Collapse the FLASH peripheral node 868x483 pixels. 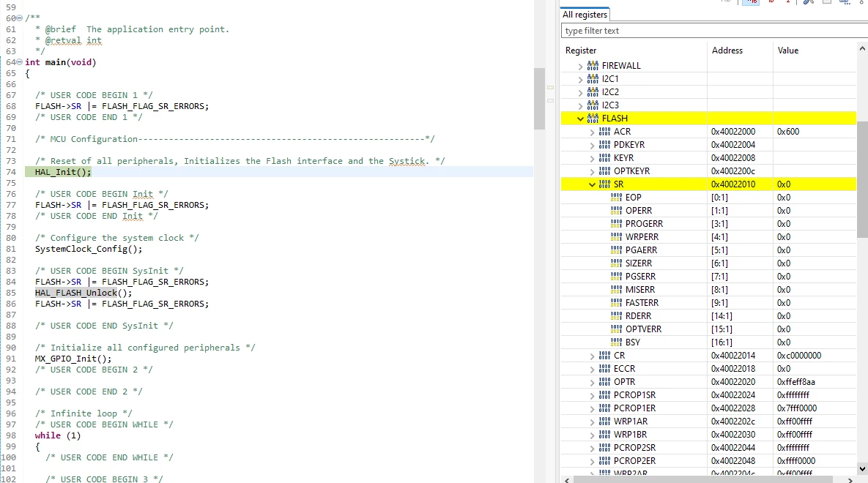(x=580, y=119)
